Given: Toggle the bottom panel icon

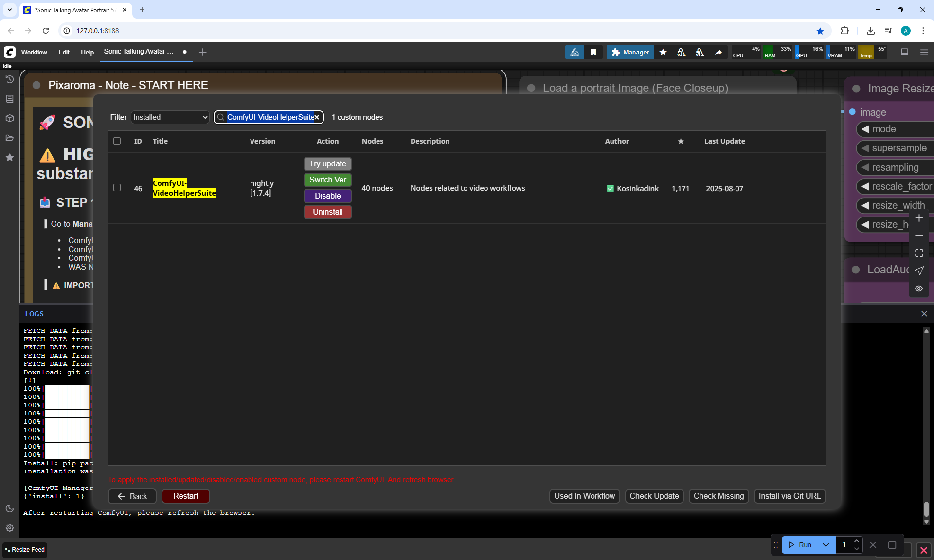Looking at the screenshot, I should [904, 52].
